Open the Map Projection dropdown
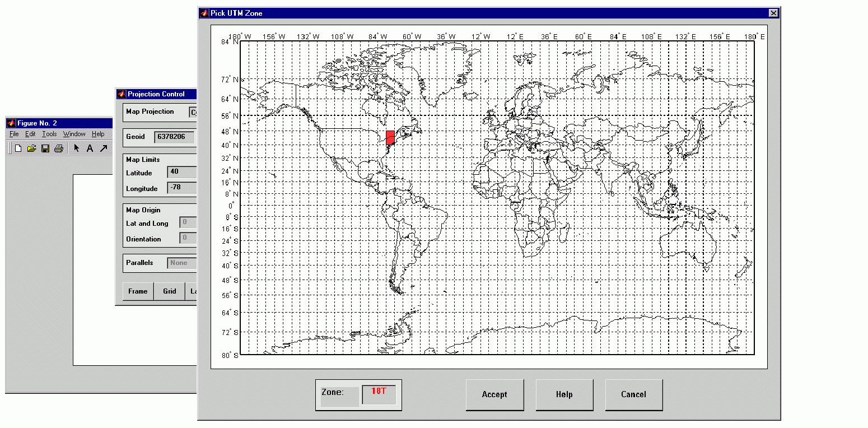868x428 pixels. (193, 112)
